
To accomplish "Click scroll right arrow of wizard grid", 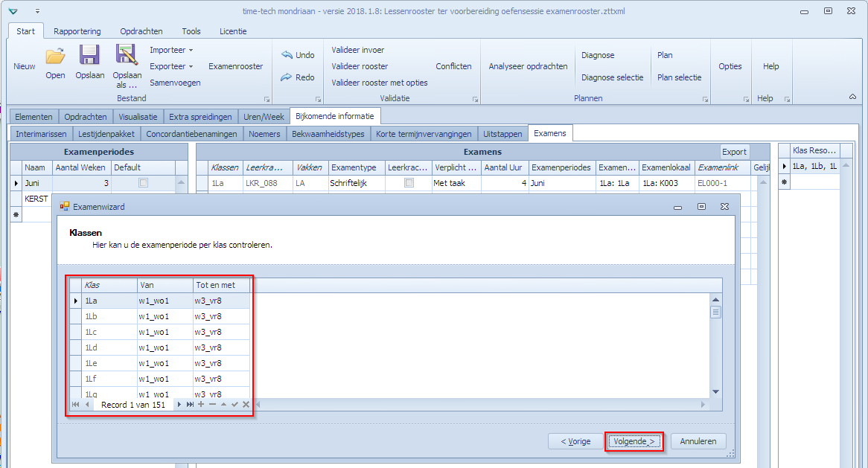I will pyautogui.click(x=703, y=404).
